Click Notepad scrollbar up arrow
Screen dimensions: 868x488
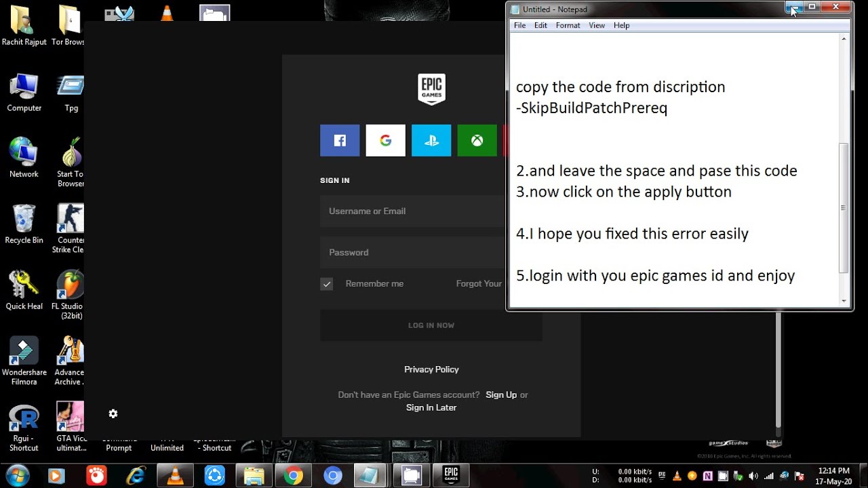point(844,39)
